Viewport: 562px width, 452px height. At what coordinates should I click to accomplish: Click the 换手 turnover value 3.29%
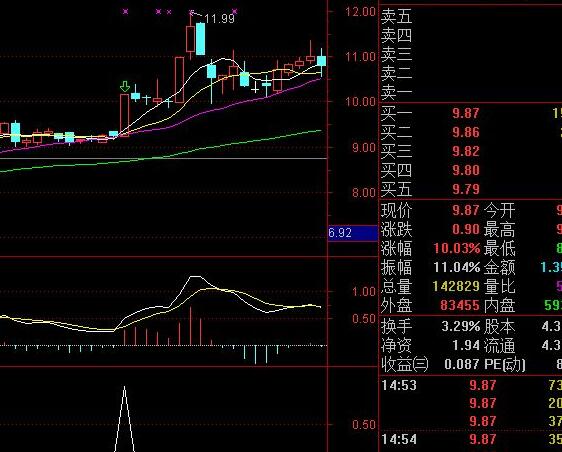(x=461, y=326)
